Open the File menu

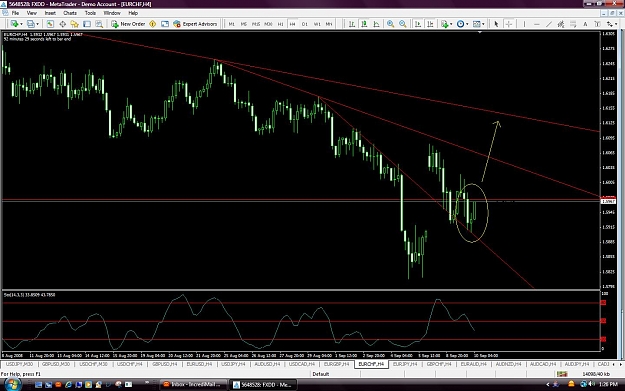click(16, 13)
